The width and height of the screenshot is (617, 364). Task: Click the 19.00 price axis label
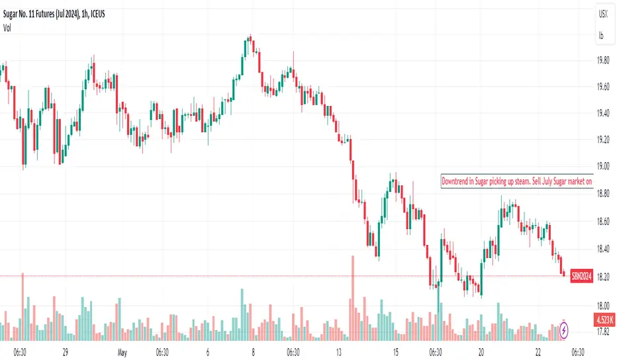(603, 166)
